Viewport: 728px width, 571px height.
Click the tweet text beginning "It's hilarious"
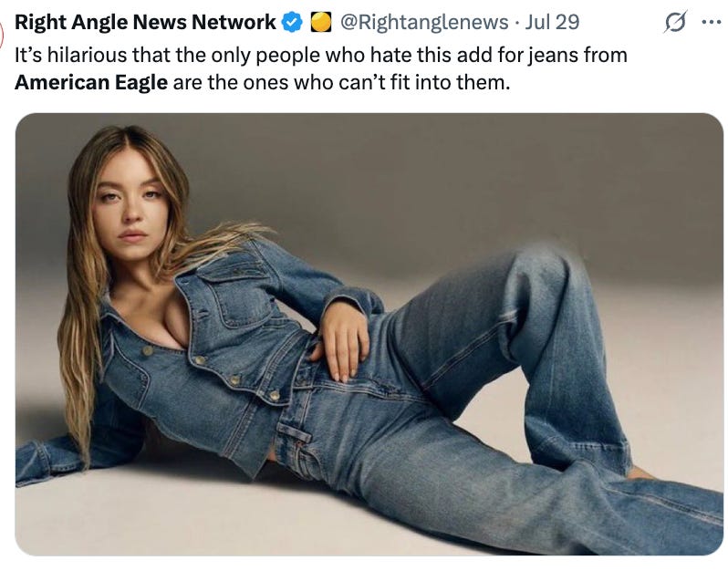tap(321, 68)
